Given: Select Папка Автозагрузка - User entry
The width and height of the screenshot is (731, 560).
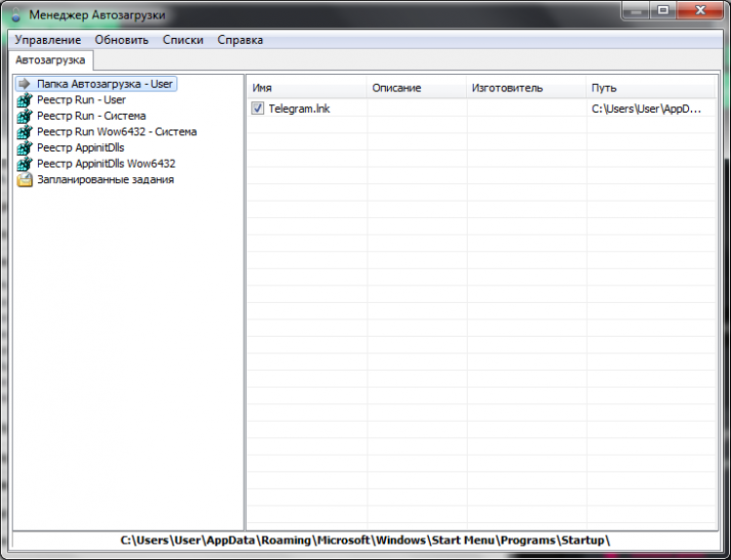Looking at the screenshot, I should 105,84.
